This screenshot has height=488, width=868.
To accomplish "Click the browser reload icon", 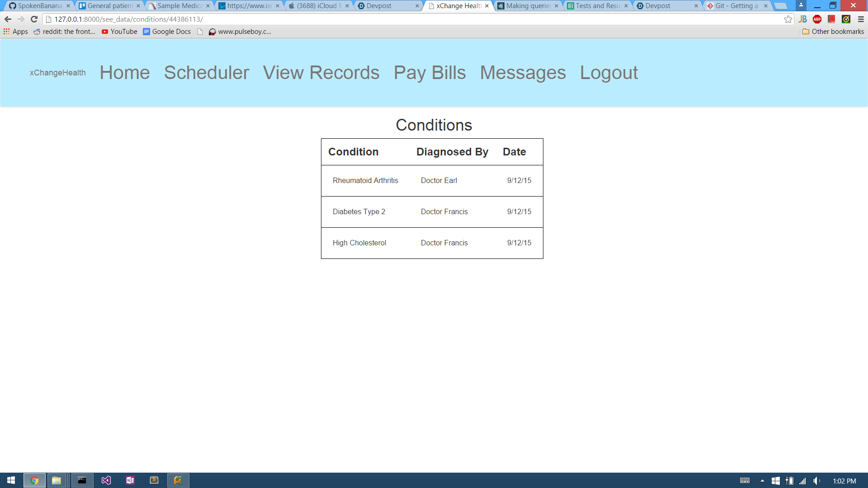I will click(x=34, y=19).
